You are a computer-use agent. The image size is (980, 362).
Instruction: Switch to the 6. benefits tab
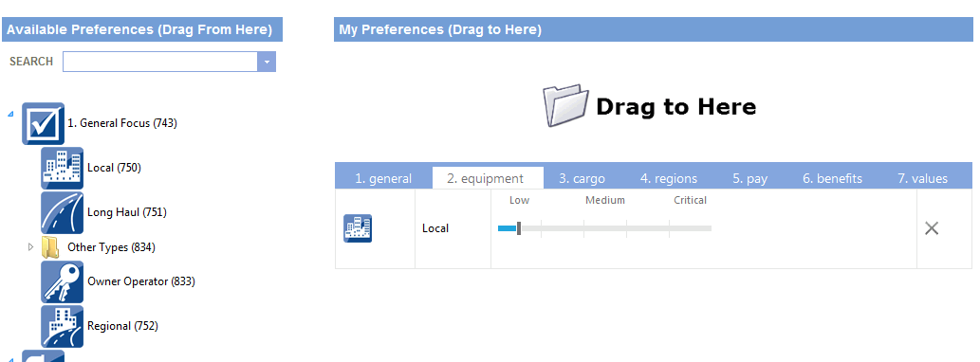[833, 178]
